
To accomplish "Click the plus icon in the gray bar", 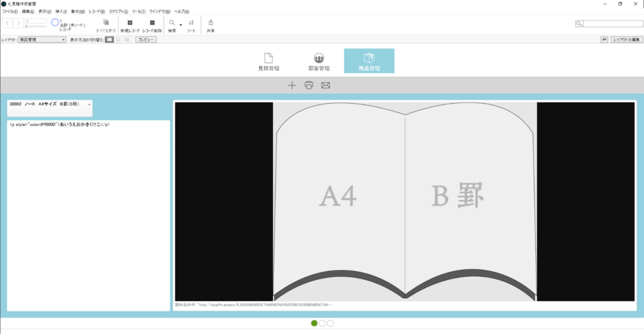I will tap(292, 86).
